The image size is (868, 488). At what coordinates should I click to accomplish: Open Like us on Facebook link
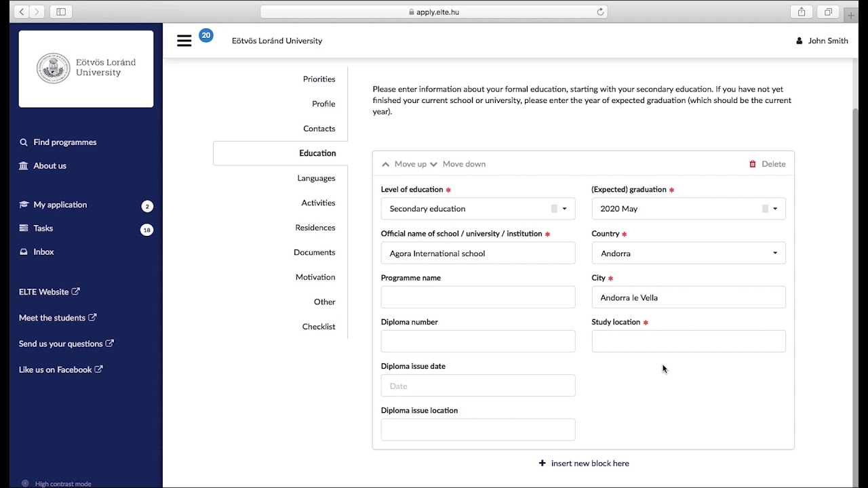[61, 369]
